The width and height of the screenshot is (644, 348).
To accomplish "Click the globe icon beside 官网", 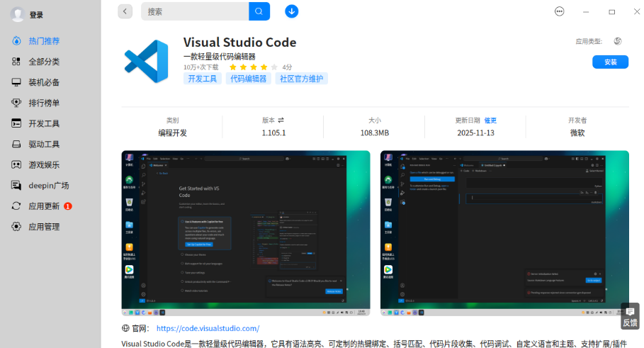I will point(125,328).
